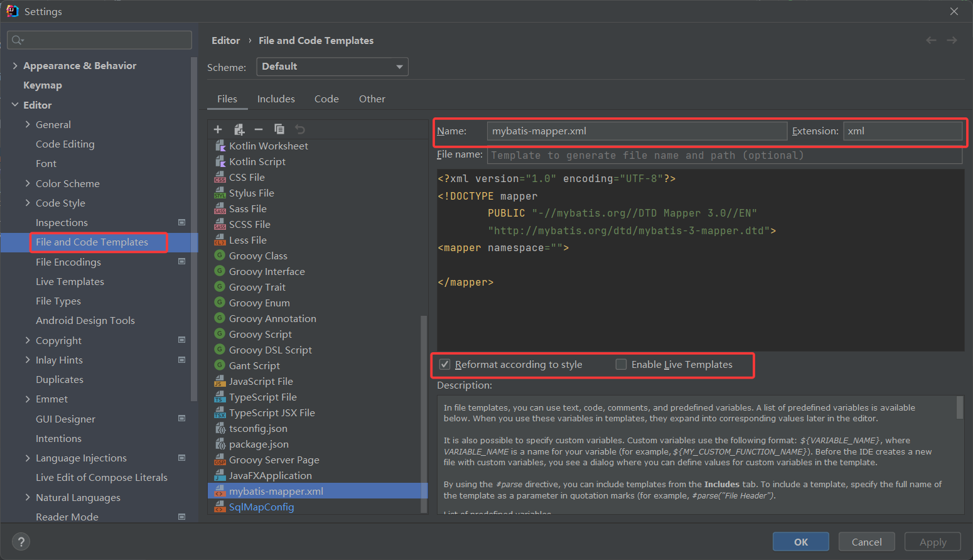Image resolution: width=973 pixels, height=560 pixels.
Task: Click the Create Child Template File icon
Action: [239, 129]
